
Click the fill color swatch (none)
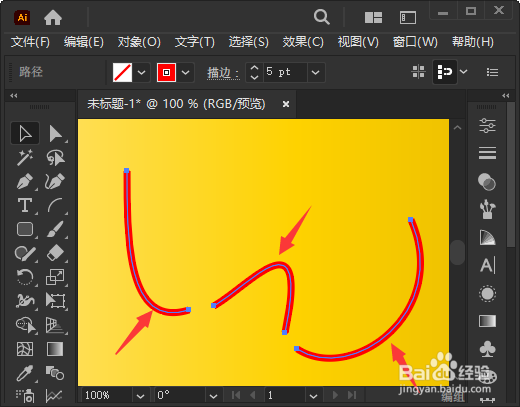[123, 72]
